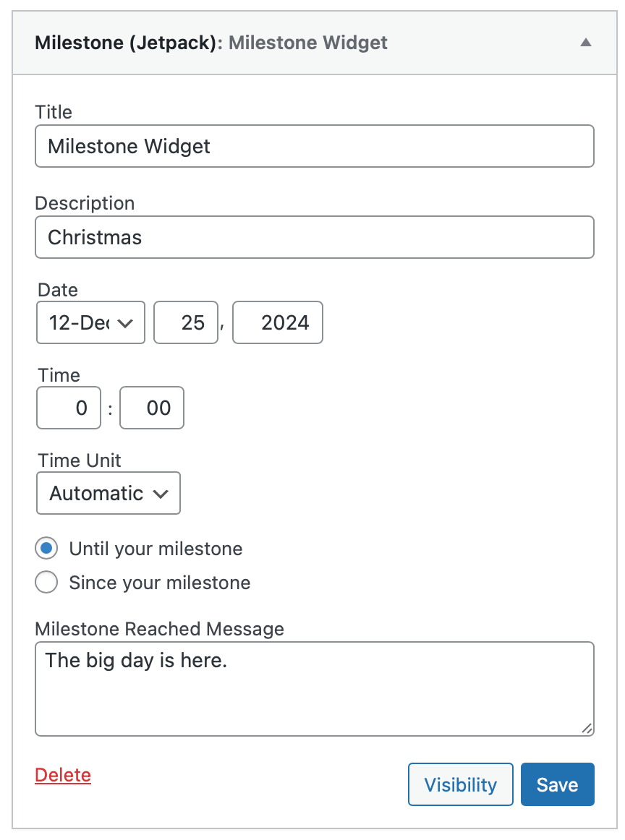Click the minutes field showing 00
The image size is (625, 840).
(x=151, y=408)
